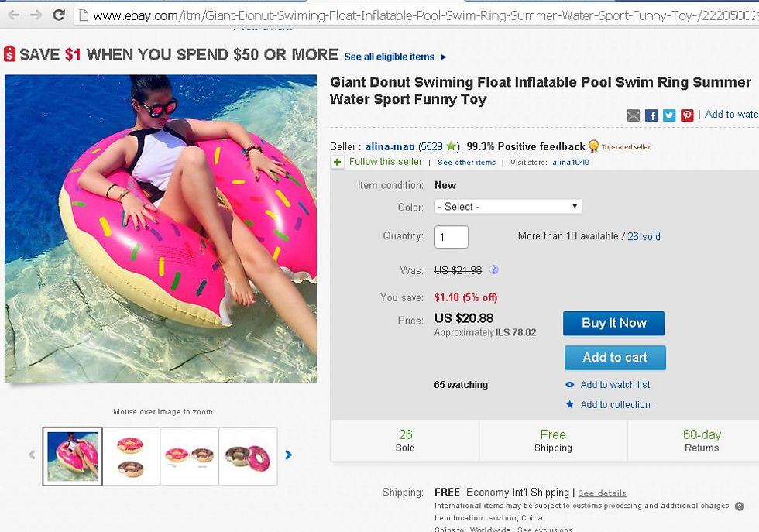The image size is (759, 532).
Task: Show next thumbnails with right chevron
Action: click(x=288, y=455)
